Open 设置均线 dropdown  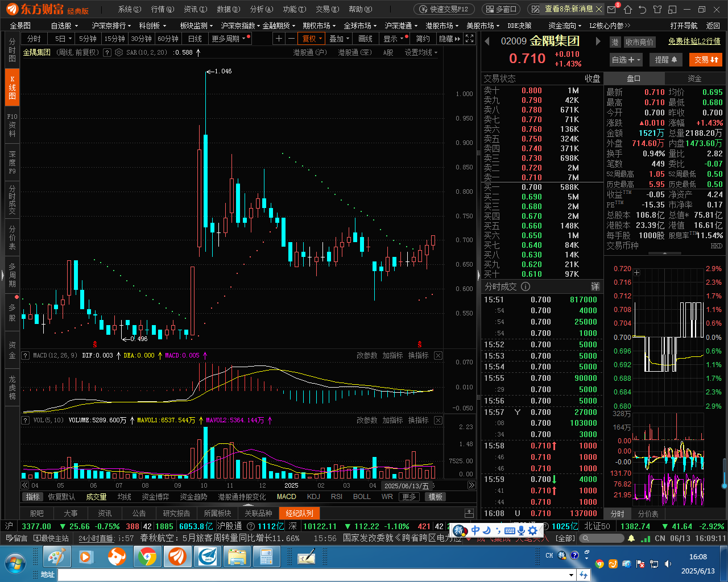[421, 52]
